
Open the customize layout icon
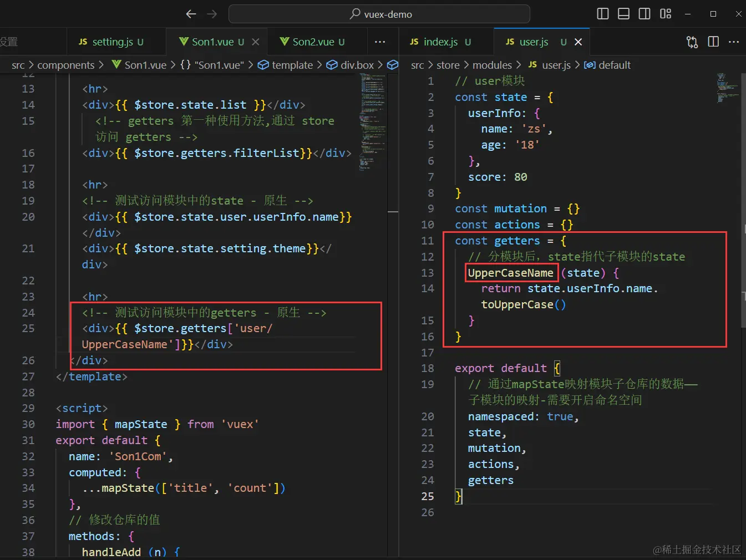pyautogui.click(x=666, y=14)
